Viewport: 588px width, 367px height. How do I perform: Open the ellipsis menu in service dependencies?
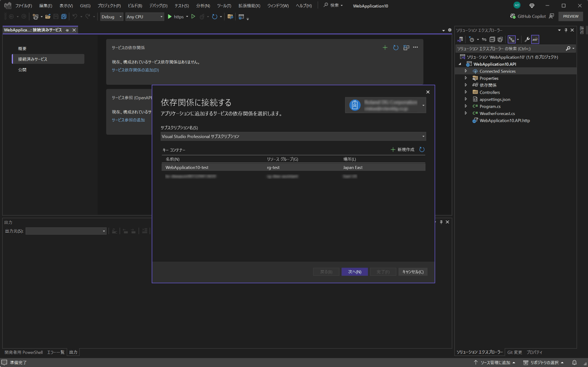[415, 47]
